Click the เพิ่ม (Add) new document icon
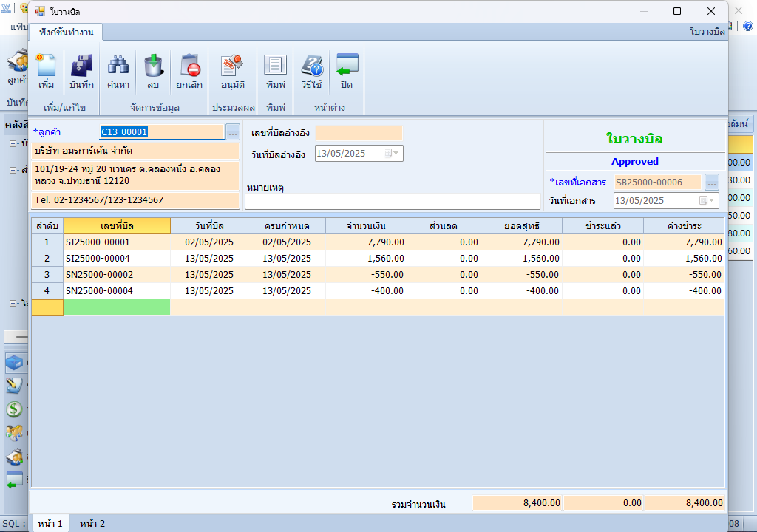The width and height of the screenshot is (757, 532). (x=47, y=72)
